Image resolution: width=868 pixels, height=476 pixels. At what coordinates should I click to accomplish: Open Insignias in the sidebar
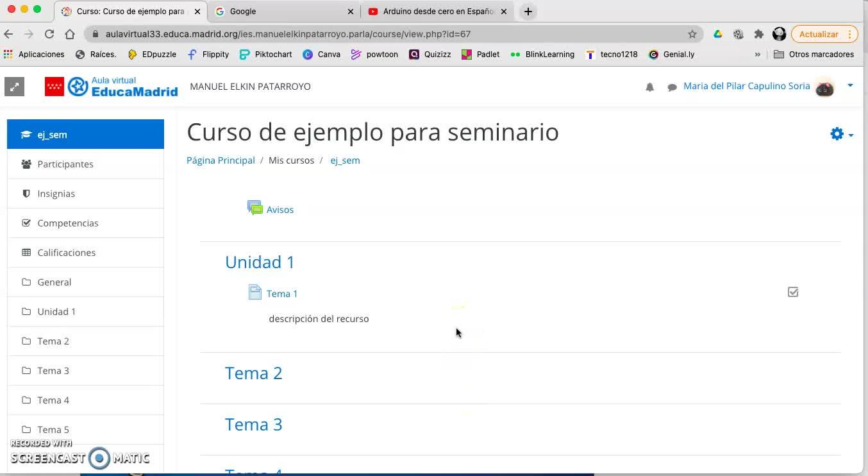point(85,194)
